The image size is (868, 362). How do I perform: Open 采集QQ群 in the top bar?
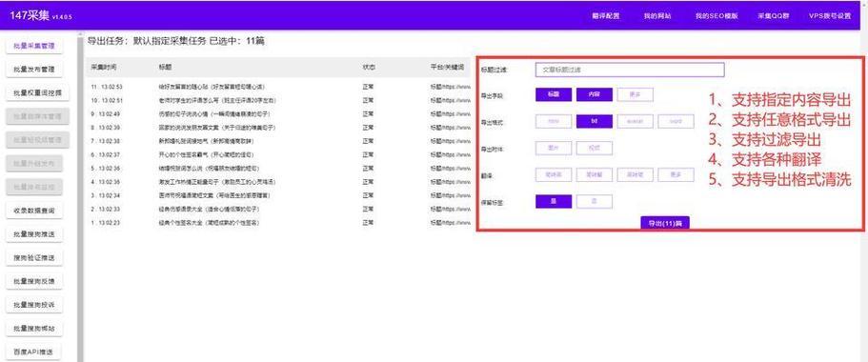[x=773, y=16]
